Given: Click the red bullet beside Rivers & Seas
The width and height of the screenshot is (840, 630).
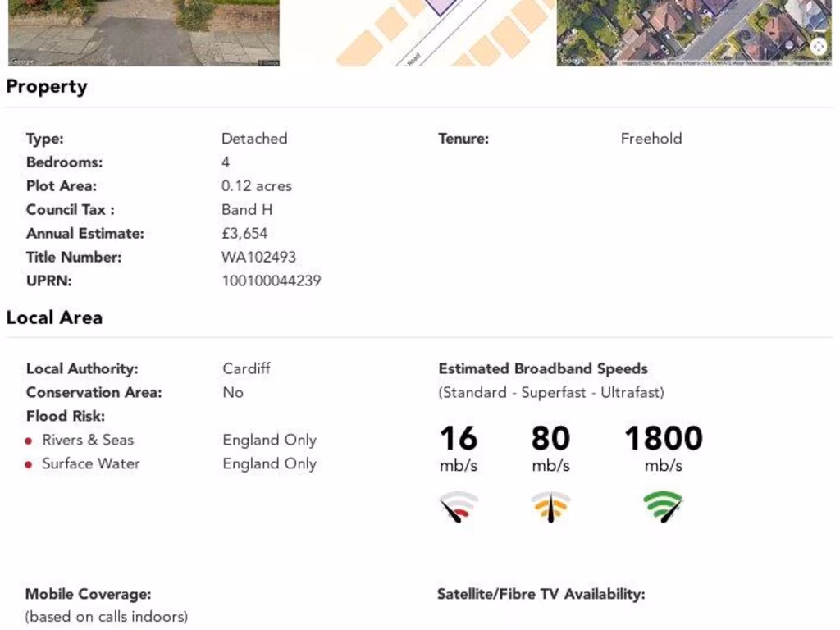Looking at the screenshot, I should click(x=29, y=441).
